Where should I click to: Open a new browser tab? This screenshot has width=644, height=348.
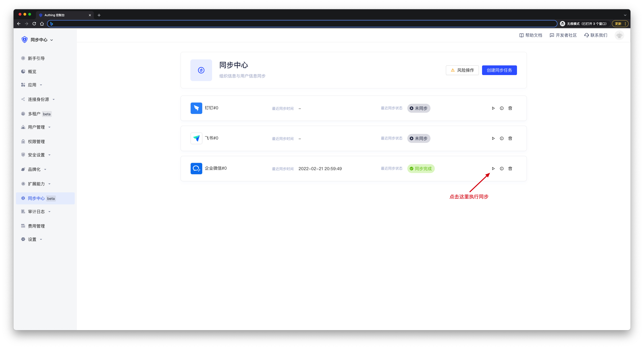99,15
